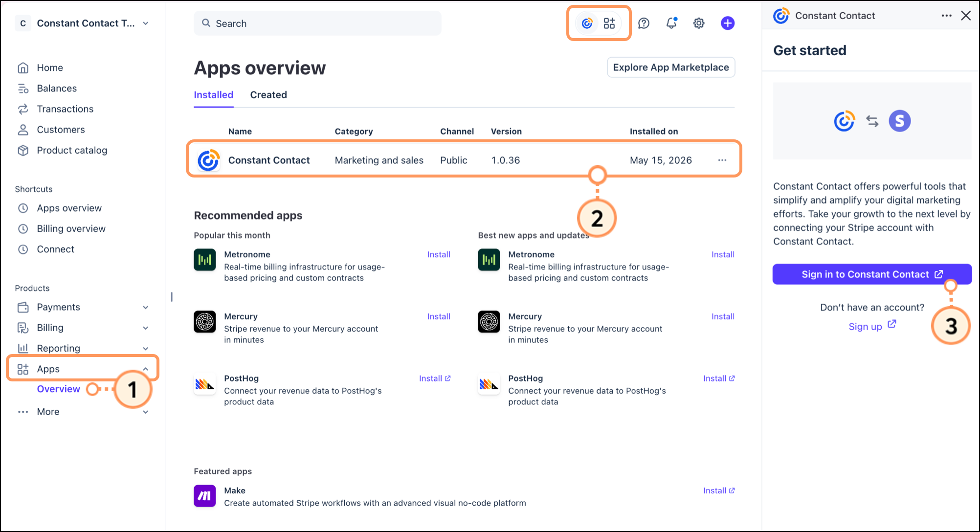Install Metronome under Popular this month
The width and height of the screenshot is (980, 532).
coord(439,254)
